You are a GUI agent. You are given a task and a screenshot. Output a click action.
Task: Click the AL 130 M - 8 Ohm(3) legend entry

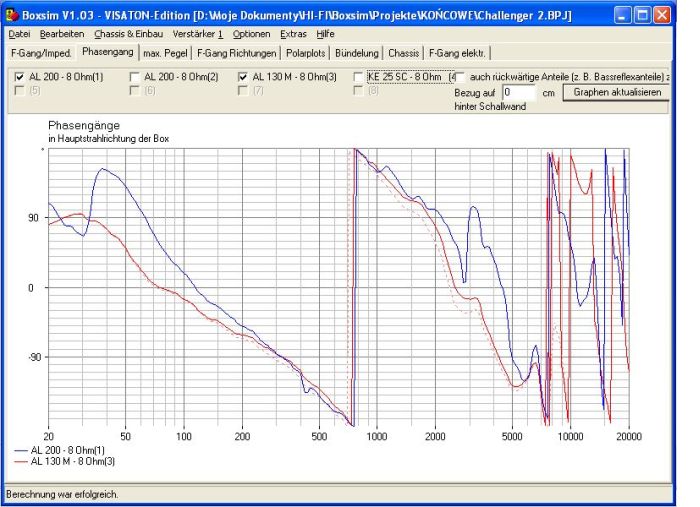tap(65, 461)
